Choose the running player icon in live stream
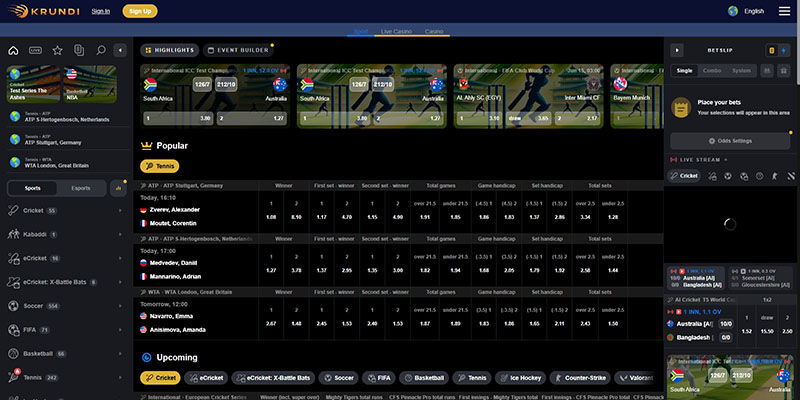 (775, 176)
